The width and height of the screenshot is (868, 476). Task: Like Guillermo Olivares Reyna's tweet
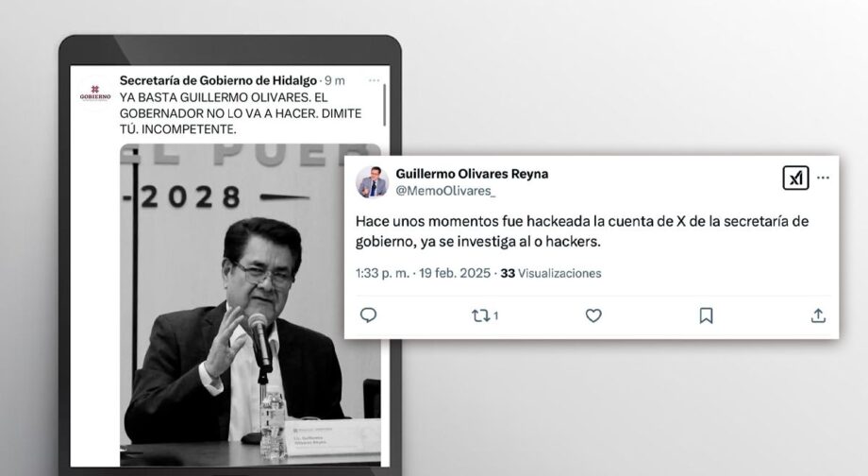[x=593, y=315]
